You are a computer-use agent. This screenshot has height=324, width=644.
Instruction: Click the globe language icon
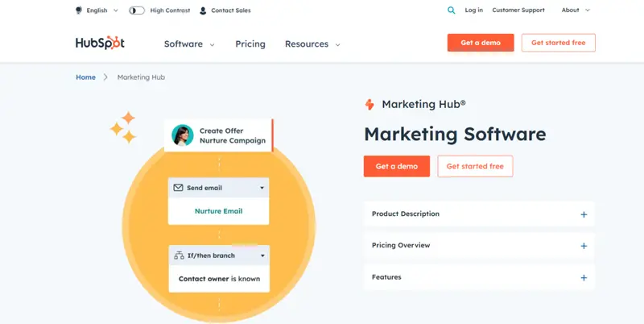79,10
